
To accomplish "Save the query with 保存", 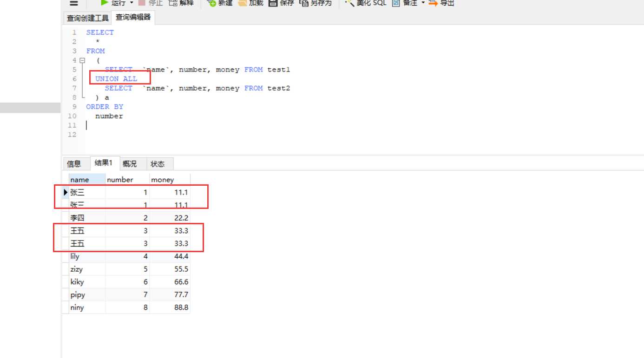I will point(281,3).
